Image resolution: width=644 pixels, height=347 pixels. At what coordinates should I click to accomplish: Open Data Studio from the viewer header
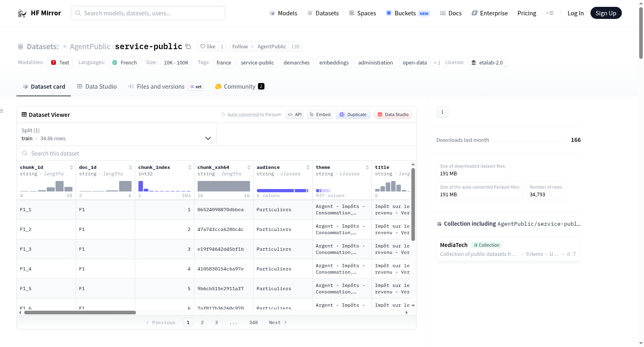point(393,114)
